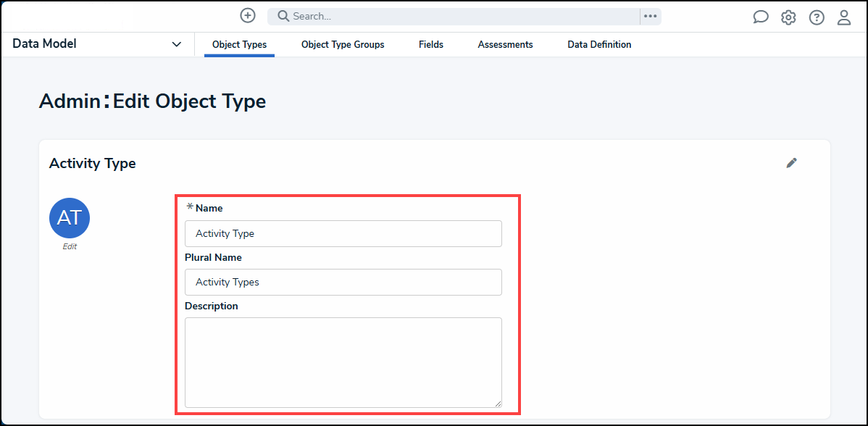The image size is (868, 426).
Task: Click inside the Description text area
Action: 343,361
